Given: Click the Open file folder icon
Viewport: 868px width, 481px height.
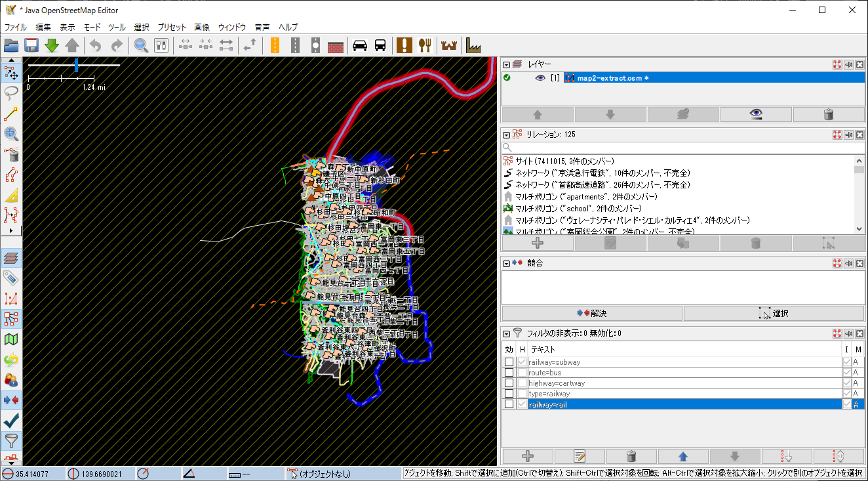Looking at the screenshot, I should [10, 45].
